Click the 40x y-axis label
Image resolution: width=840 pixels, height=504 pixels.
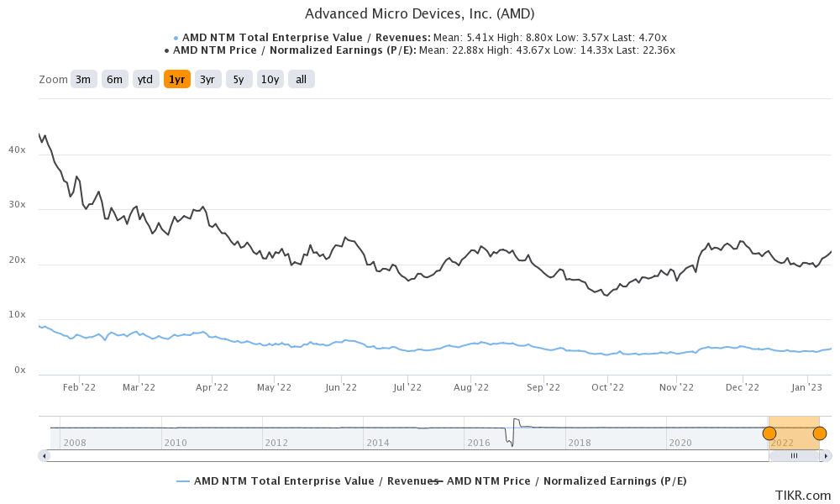17,150
